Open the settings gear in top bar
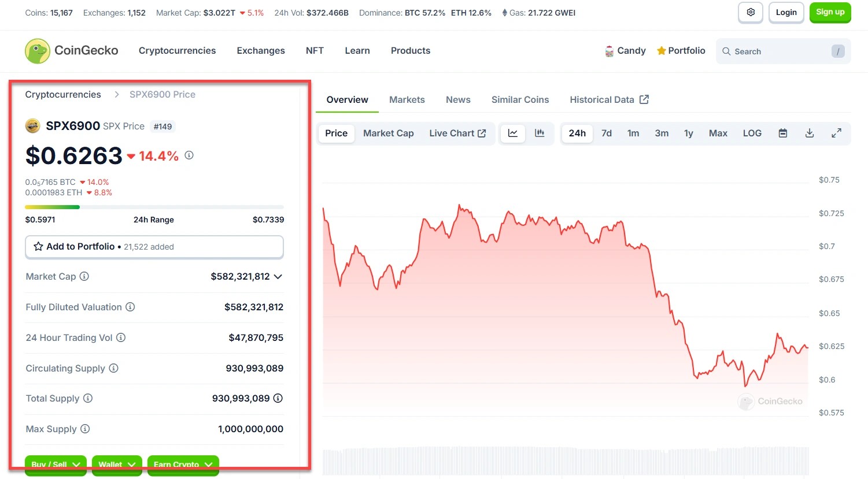Image resolution: width=868 pixels, height=479 pixels. pyautogui.click(x=751, y=12)
